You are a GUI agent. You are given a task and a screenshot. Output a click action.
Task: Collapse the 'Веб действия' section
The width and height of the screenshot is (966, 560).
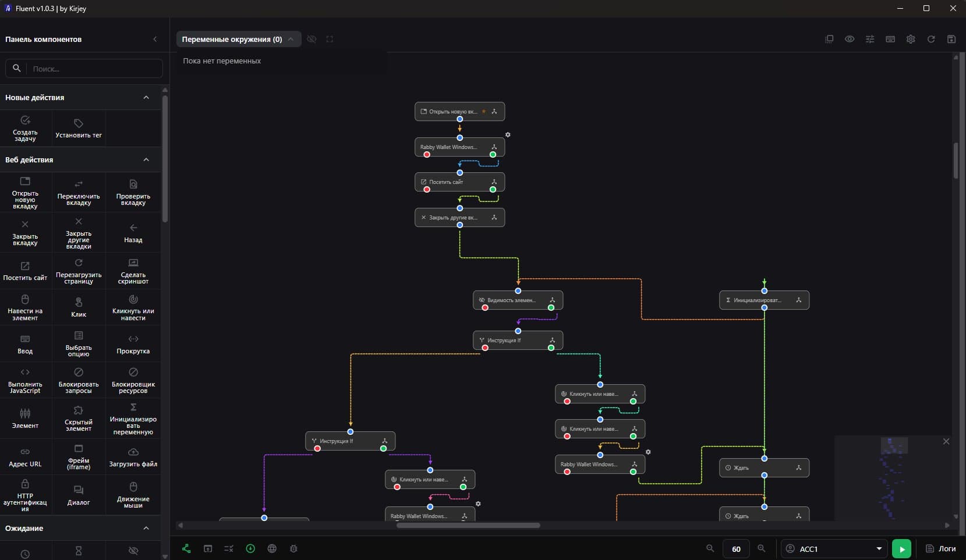pyautogui.click(x=146, y=160)
